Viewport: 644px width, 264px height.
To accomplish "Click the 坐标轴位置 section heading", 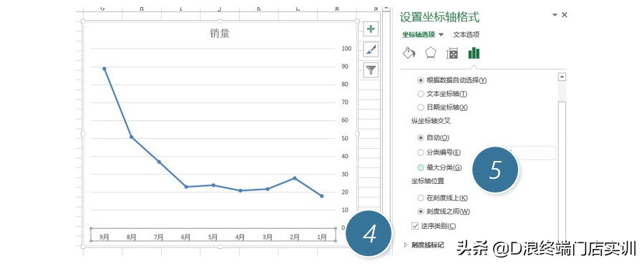I will (428, 181).
